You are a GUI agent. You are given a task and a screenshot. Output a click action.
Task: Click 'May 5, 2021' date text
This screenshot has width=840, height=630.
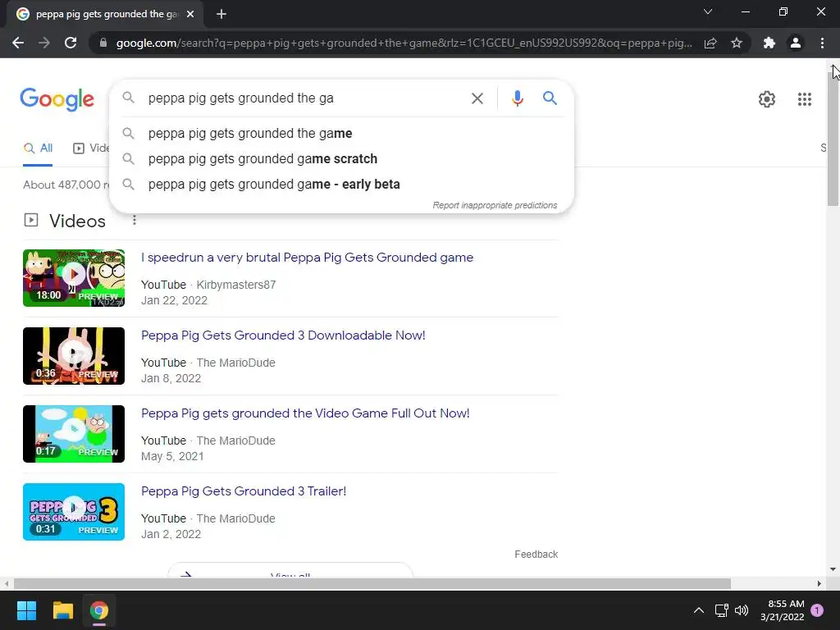172,456
